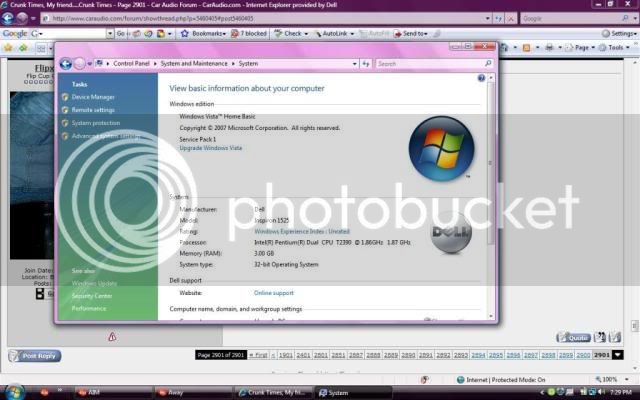
Task: Open Security Center under See also
Action: 92,296
